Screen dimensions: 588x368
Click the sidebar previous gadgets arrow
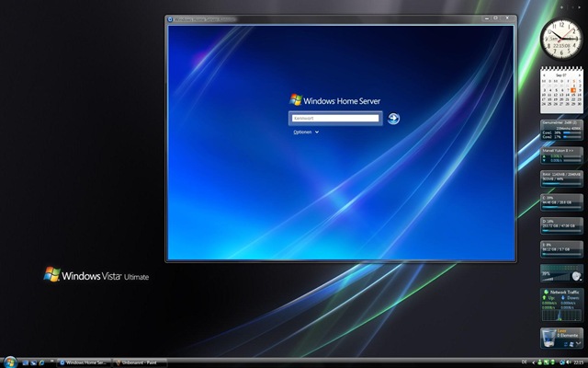point(572,7)
